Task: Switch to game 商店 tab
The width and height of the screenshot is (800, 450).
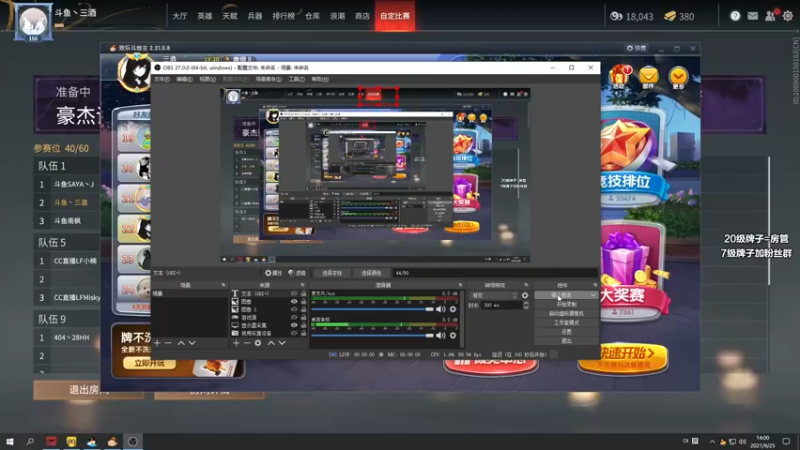Action: tap(362, 16)
